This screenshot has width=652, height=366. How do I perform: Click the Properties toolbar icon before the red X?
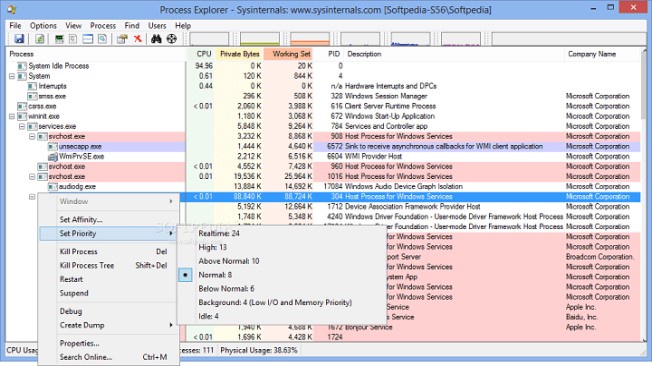coord(122,39)
